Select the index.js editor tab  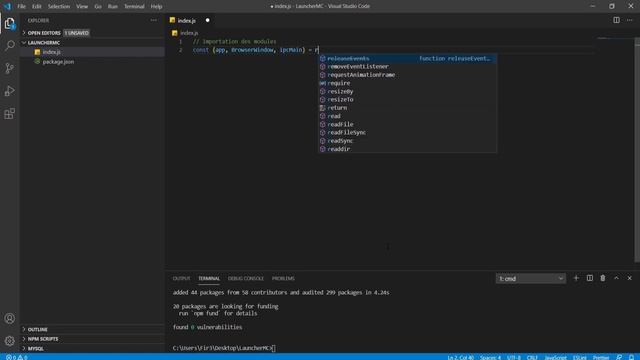pos(187,20)
